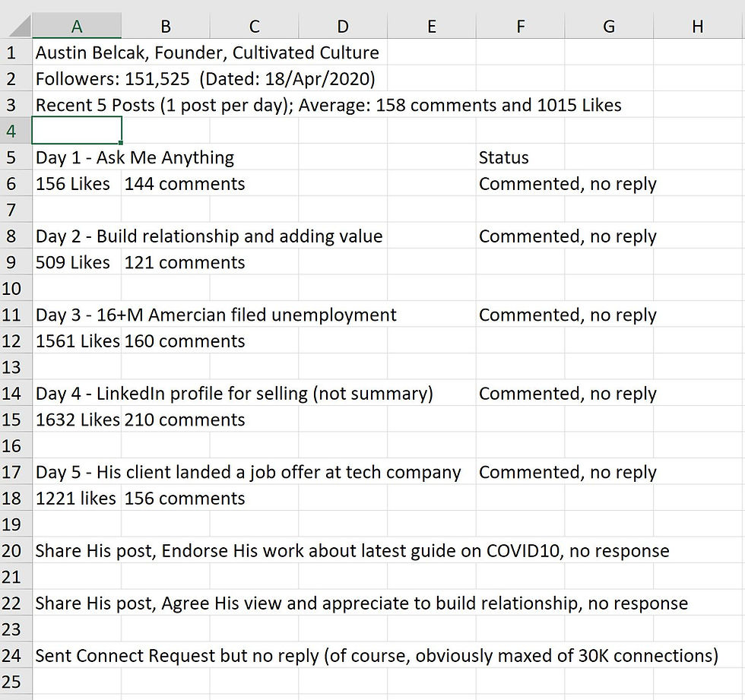Select column B header
The height and width of the screenshot is (700, 745).
(x=166, y=26)
